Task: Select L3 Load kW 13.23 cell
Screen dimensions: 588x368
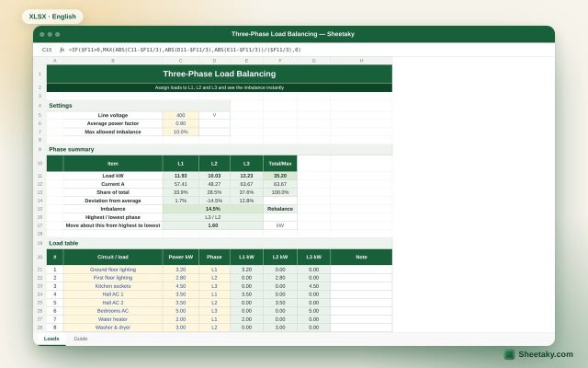Action: click(246, 176)
